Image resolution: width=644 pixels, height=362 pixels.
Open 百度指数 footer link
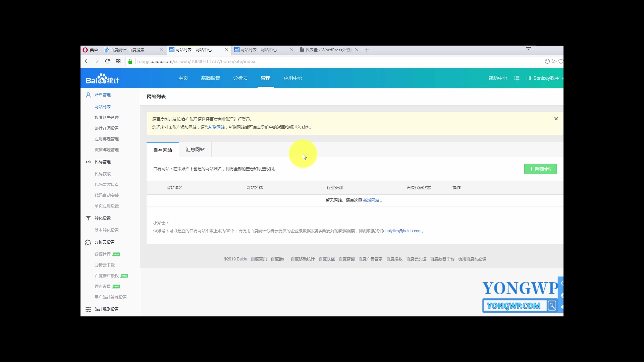394,259
